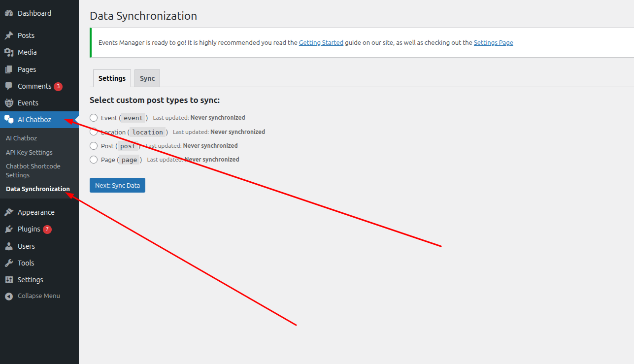
Task: Open API Key Settings submenu item
Action: click(x=29, y=152)
